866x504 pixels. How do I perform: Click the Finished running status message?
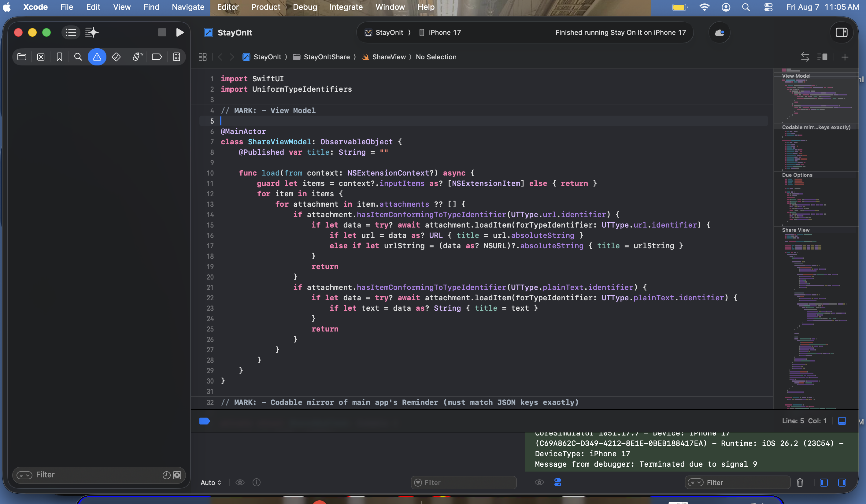point(620,32)
